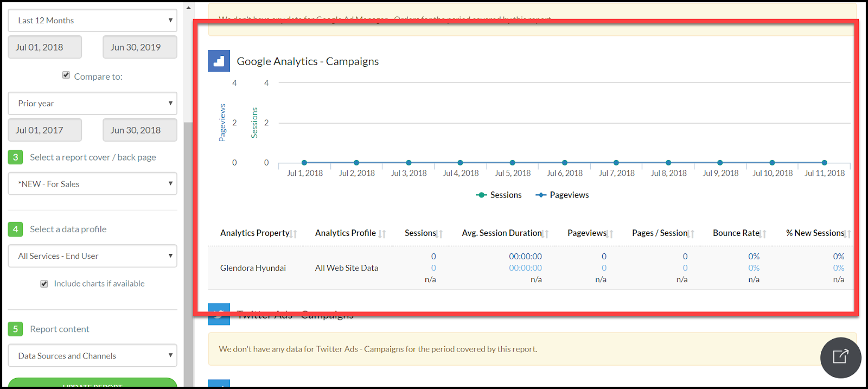Toggle Pageviews series in chart legend
Viewport: 868px width, 389px height.
[562, 195]
